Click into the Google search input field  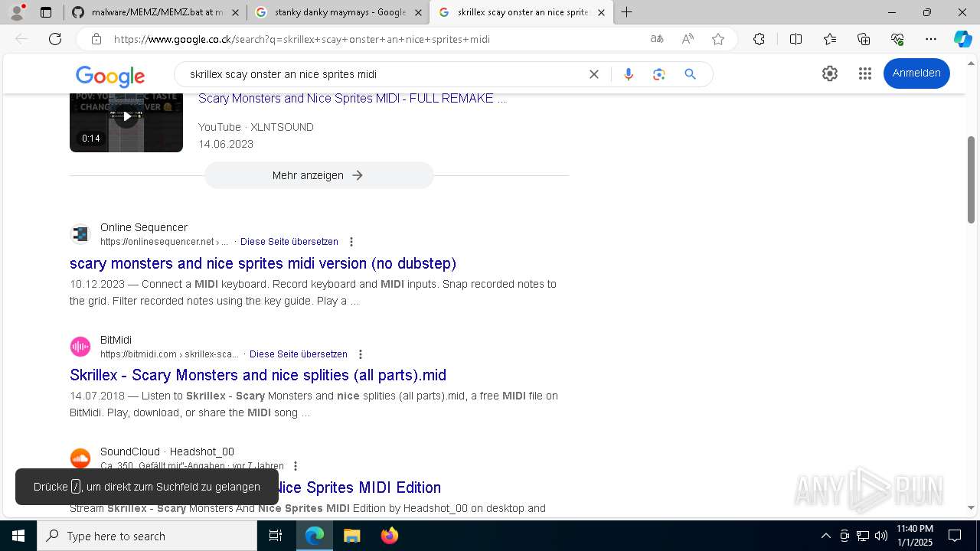(383, 74)
